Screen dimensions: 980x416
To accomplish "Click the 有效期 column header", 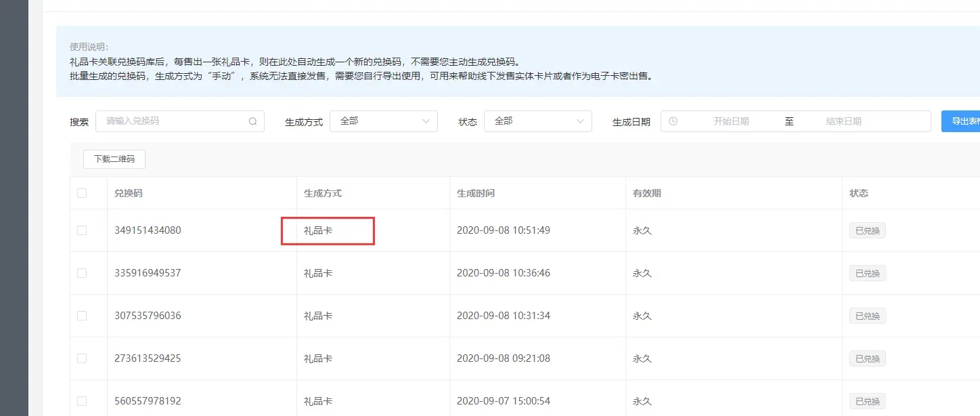I will [x=647, y=193].
